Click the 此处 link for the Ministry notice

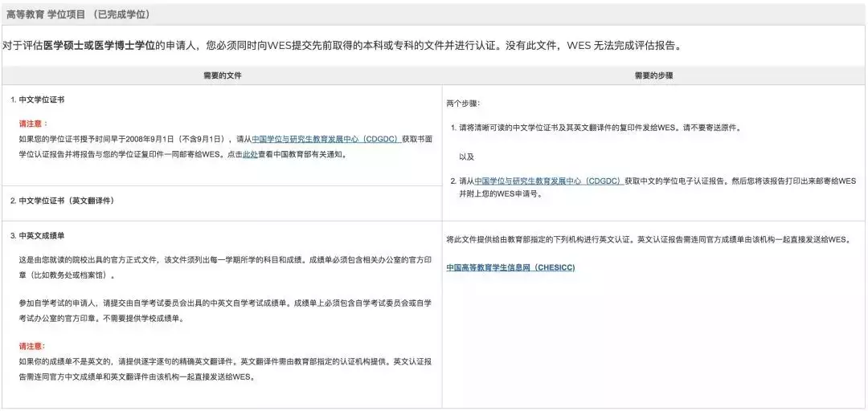tap(250, 154)
